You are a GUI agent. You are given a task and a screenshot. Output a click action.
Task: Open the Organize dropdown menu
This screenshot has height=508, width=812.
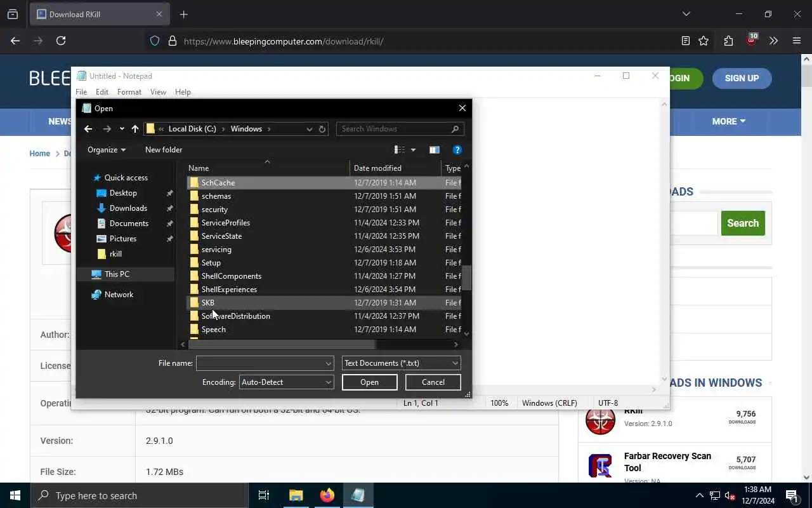[107, 150]
